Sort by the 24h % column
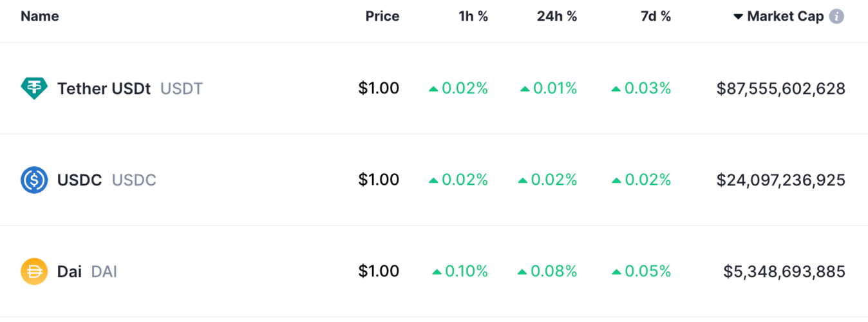This screenshot has width=868, height=322. coord(557,17)
